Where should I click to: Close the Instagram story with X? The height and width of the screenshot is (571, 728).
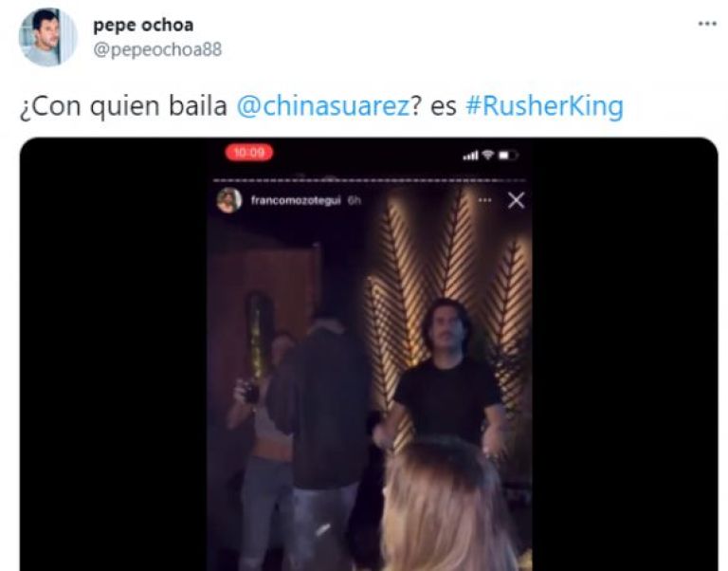tap(516, 200)
